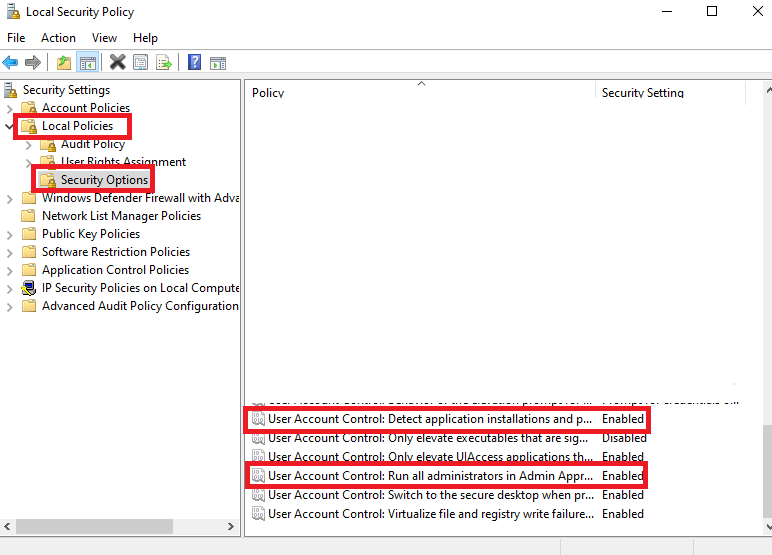Select Software Restriction Policies label
The height and width of the screenshot is (555, 772).
point(116,252)
